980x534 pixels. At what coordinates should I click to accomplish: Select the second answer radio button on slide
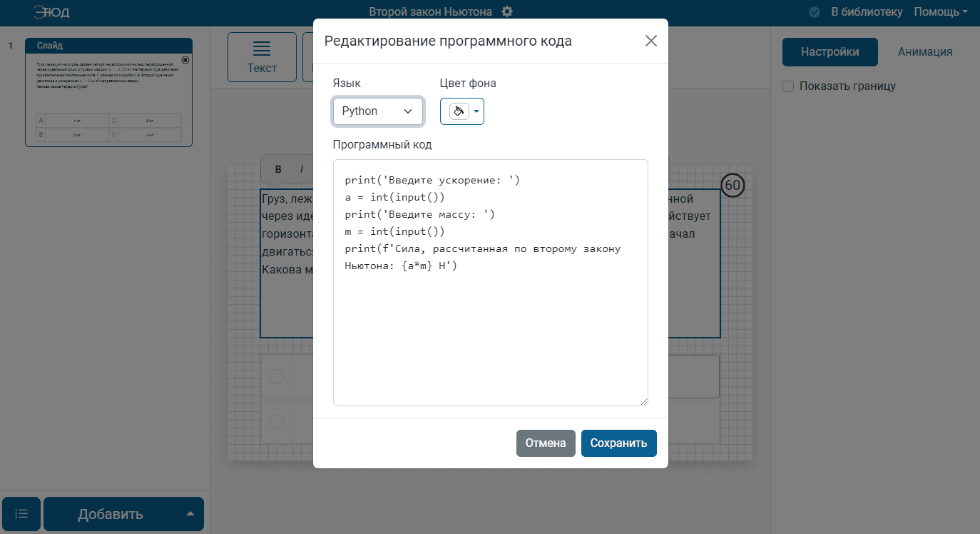277,421
